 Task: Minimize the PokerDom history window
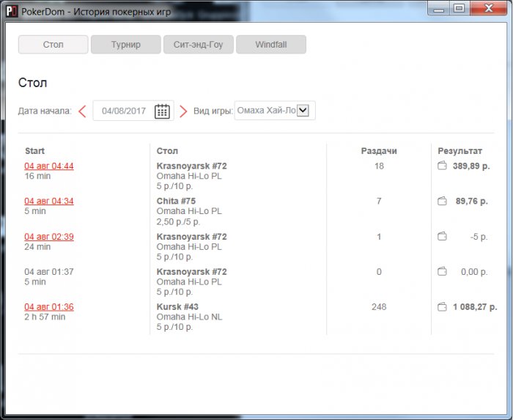(x=439, y=8)
